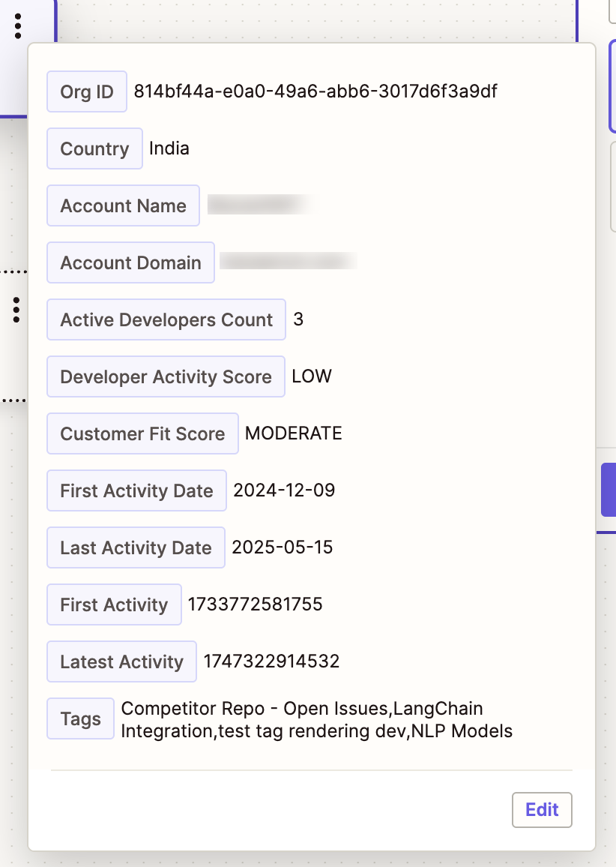This screenshot has height=867, width=616.
Task: Click the Customer Fit Score label
Action: tap(142, 433)
